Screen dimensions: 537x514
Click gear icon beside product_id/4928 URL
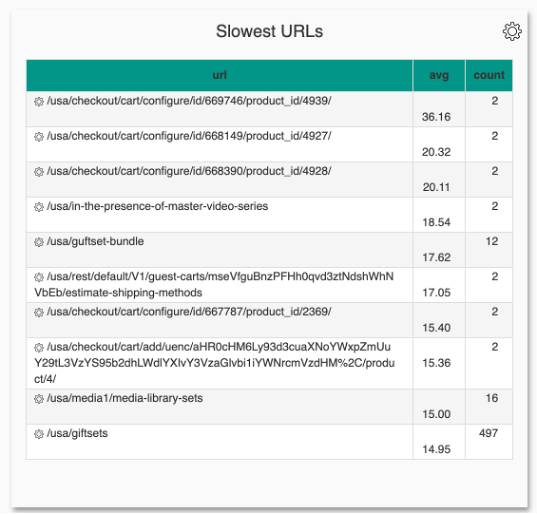click(x=39, y=172)
